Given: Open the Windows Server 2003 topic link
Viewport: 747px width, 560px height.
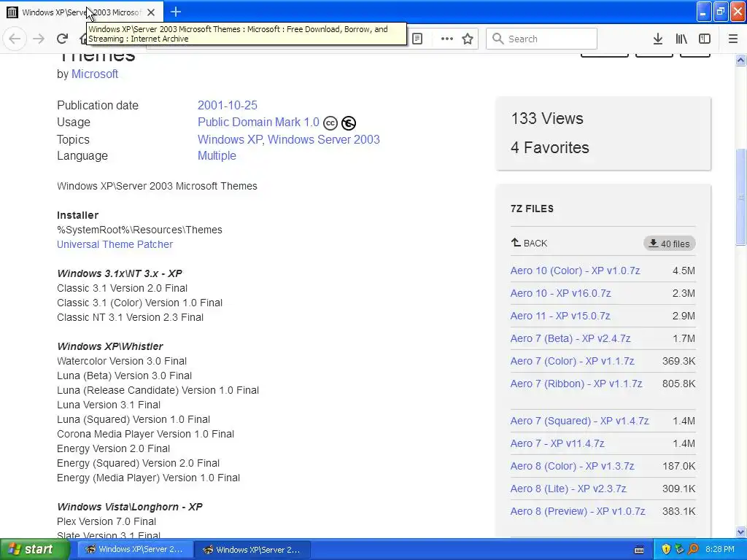Looking at the screenshot, I should click(x=323, y=139).
